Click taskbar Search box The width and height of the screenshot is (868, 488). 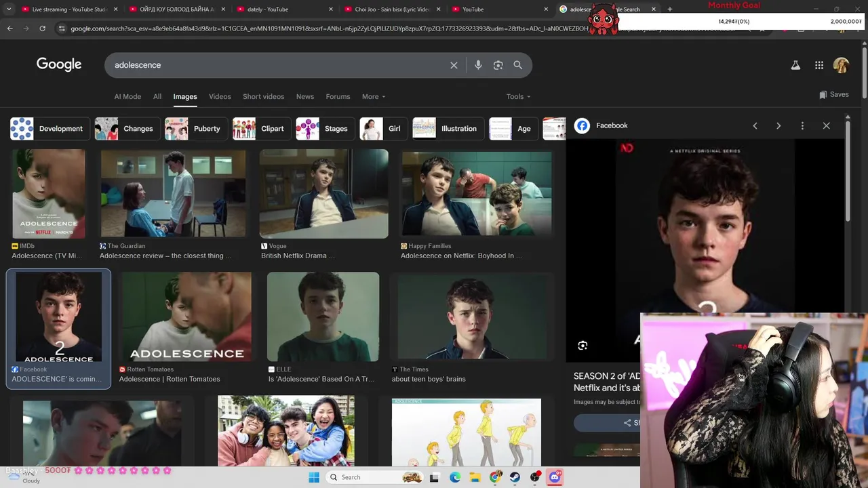[374, 477]
